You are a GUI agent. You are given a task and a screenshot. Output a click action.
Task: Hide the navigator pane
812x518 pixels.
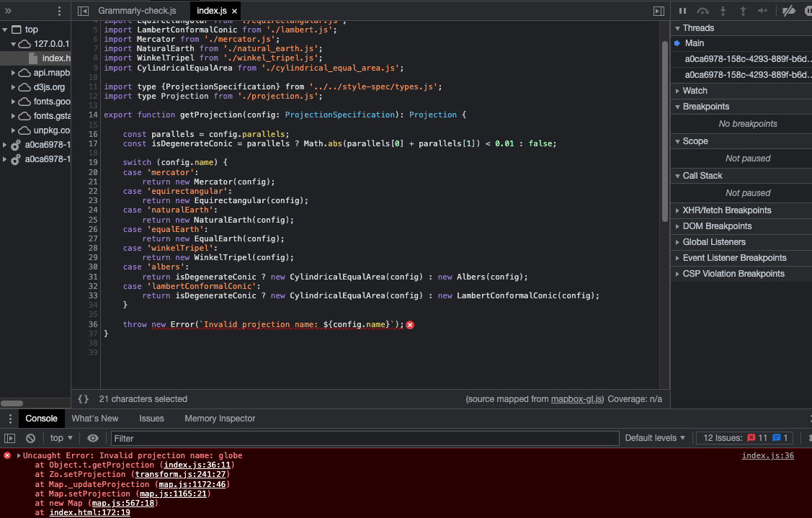click(81, 11)
